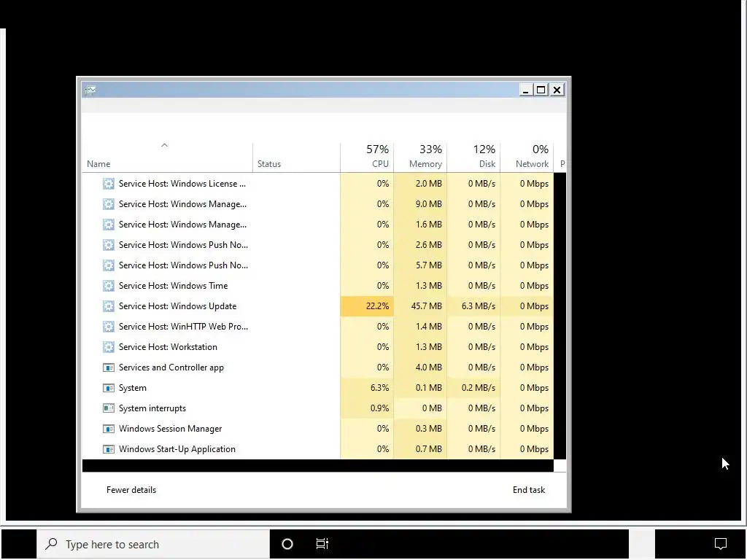
Task: Click the sort arrow above Name header
Action: (x=164, y=145)
